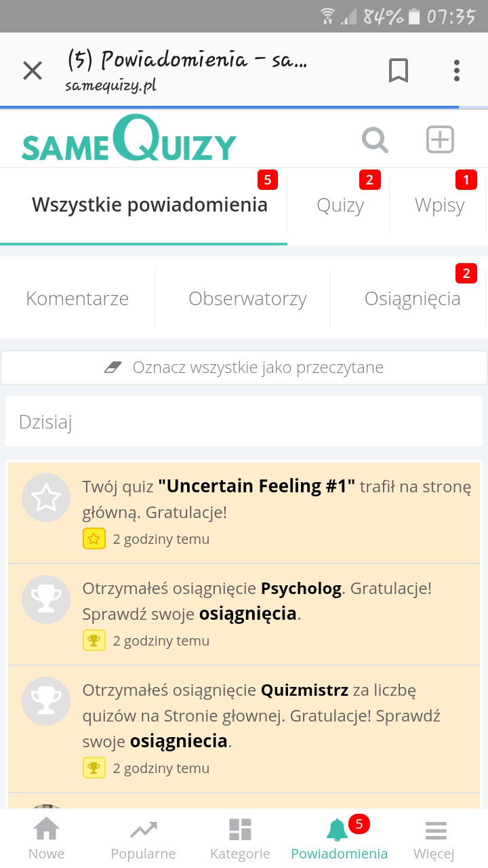Go to Nowe home icon
488x868 pixels.
tap(46, 838)
